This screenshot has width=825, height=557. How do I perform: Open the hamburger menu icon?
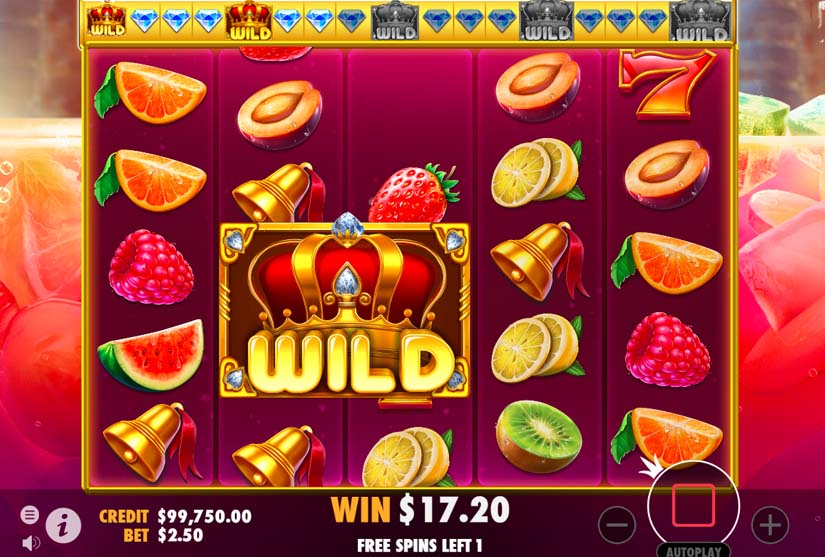point(29,514)
